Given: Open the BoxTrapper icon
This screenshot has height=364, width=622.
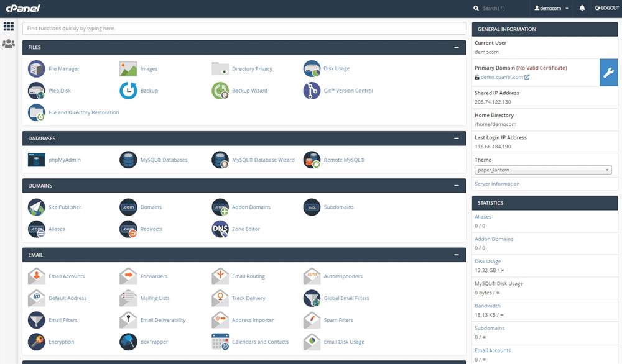Looking at the screenshot, I should coord(128,342).
